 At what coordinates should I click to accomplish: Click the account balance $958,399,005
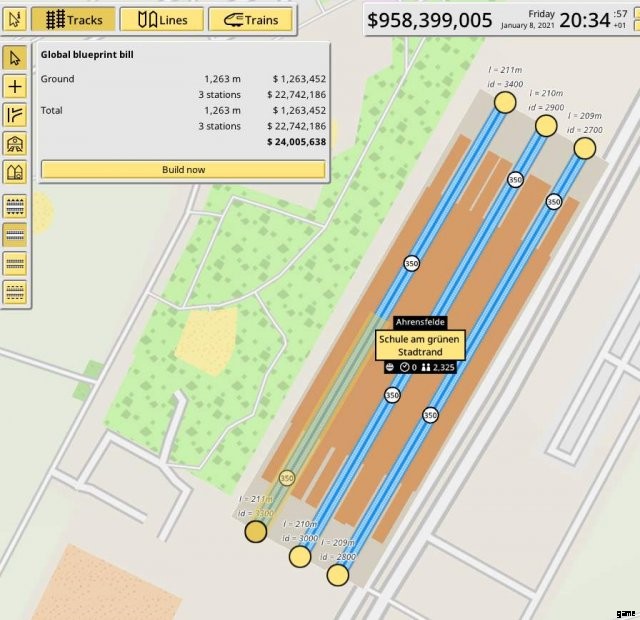pos(430,20)
